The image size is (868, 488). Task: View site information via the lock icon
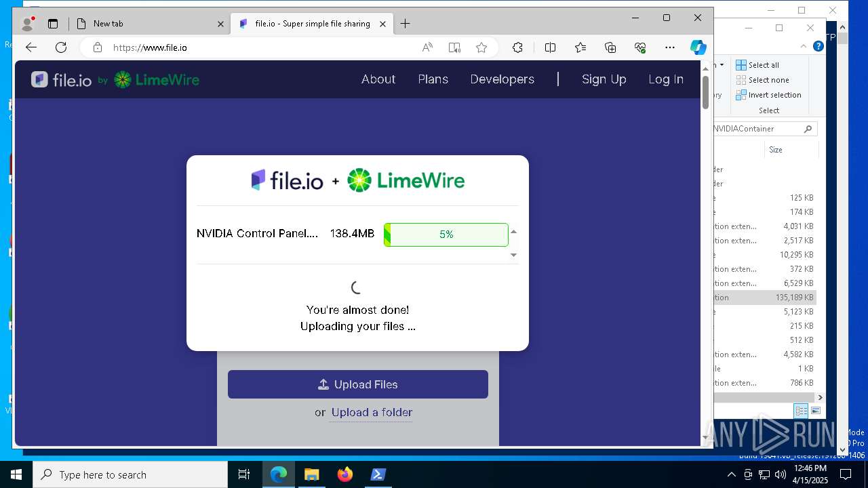coord(98,47)
